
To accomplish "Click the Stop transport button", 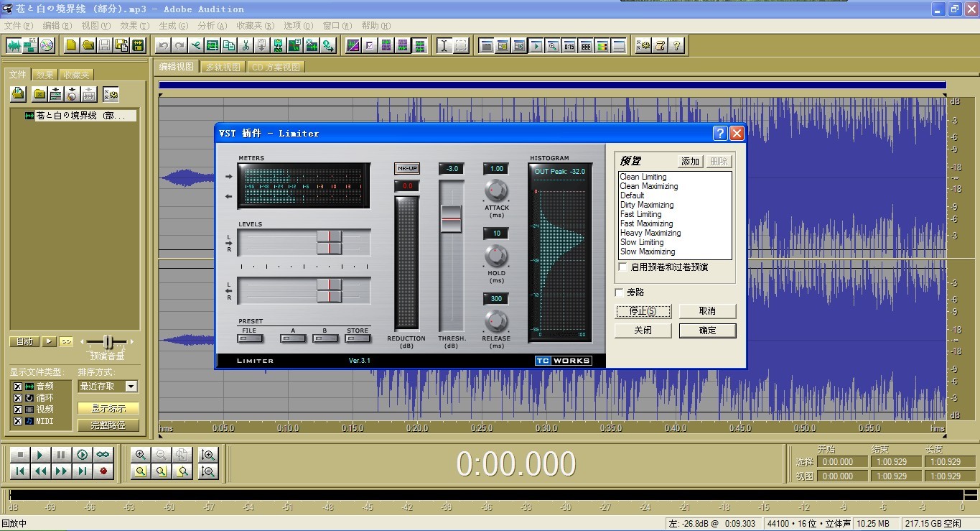I will click(x=20, y=455).
